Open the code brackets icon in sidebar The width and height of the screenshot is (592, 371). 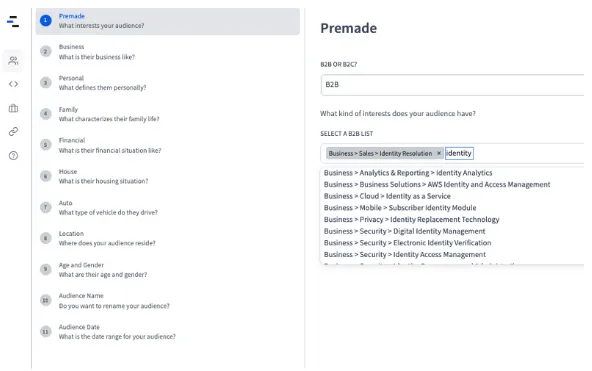tap(13, 84)
